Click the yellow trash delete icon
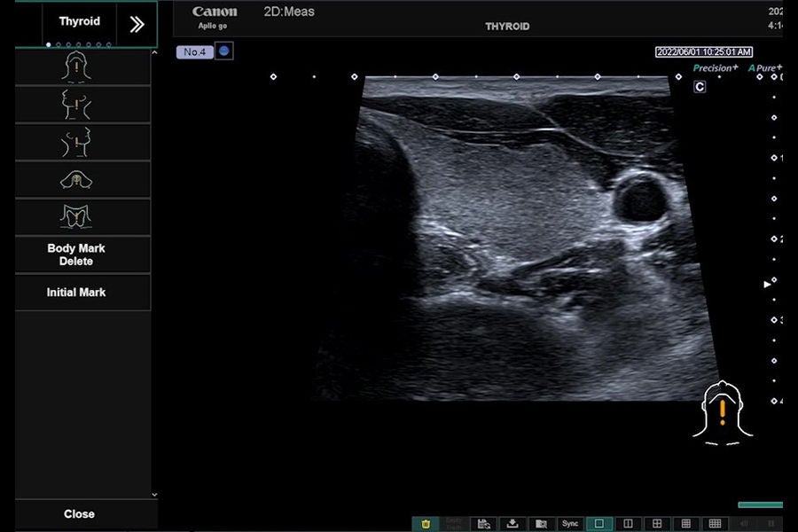The width and height of the screenshot is (798, 532). 426,523
